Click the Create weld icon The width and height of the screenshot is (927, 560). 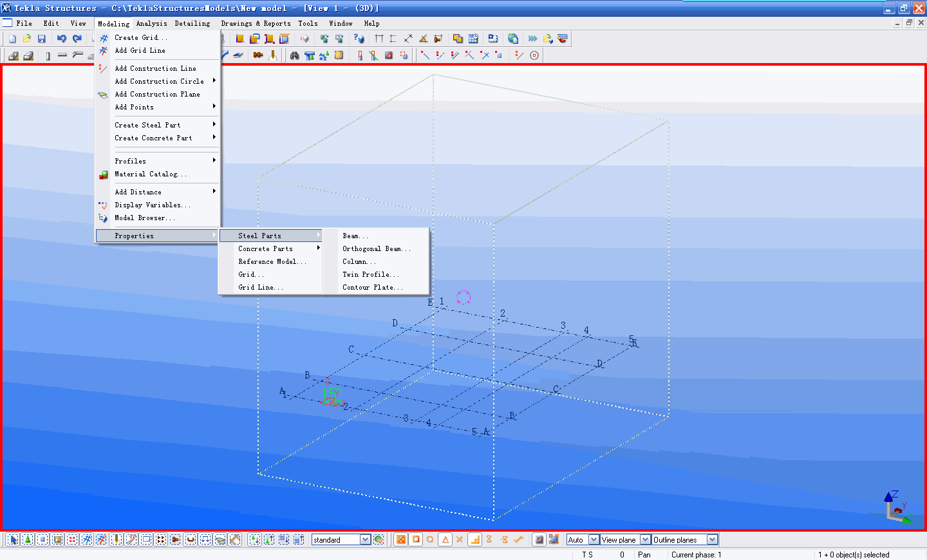pyautogui.click(x=273, y=55)
